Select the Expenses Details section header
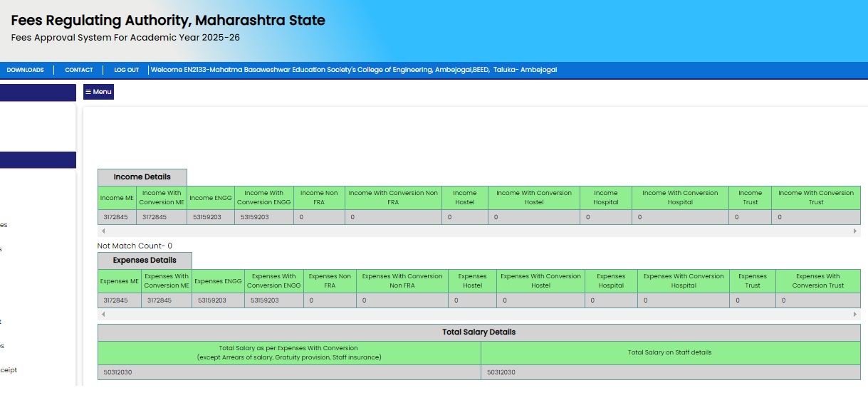The width and height of the screenshot is (868, 410). point(145,261)
